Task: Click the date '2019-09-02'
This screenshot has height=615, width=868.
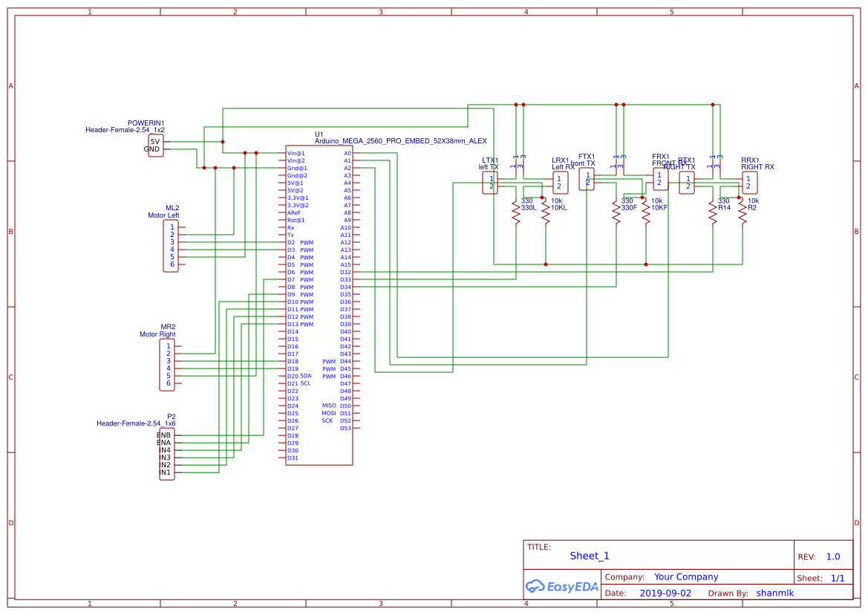Action: click(665, 593)
